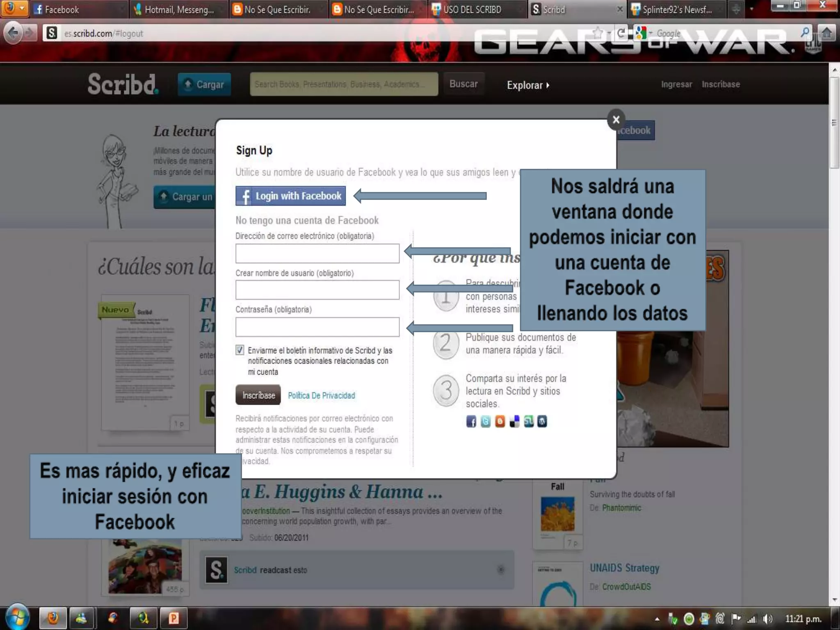Click the Blogger social share icon

500,421
